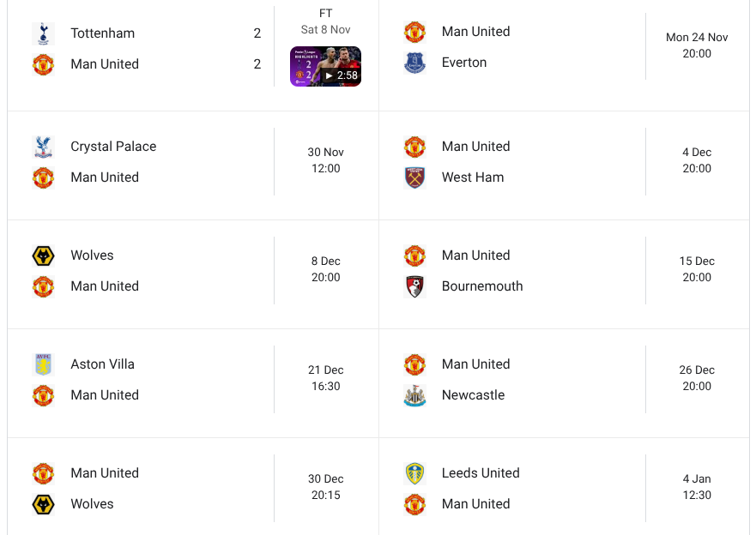The width and height of the screenshot is (756, 535).
Task: Click the Everton club crest
Action: coord(414,62)
